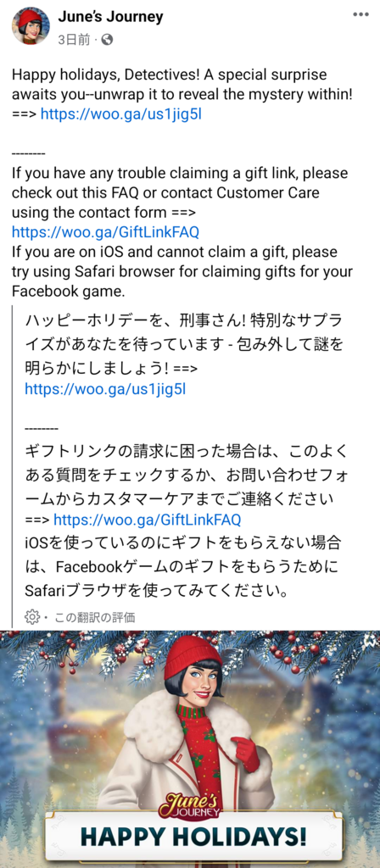Viewport: 380px width, 868px height.
Task: Click the Japanese gift link help paragraph
Action: click(187, 487)
